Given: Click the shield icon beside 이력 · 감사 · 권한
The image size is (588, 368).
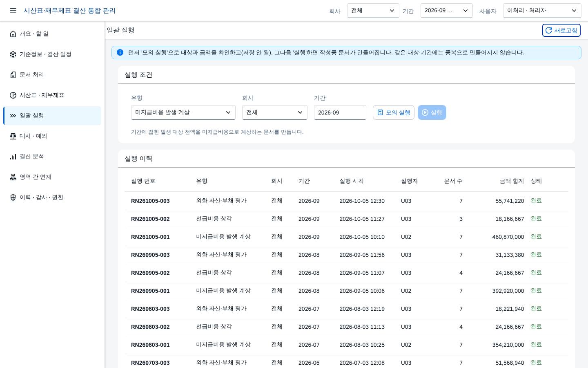Looking at the screenshot, I should [x=13, y=197].
